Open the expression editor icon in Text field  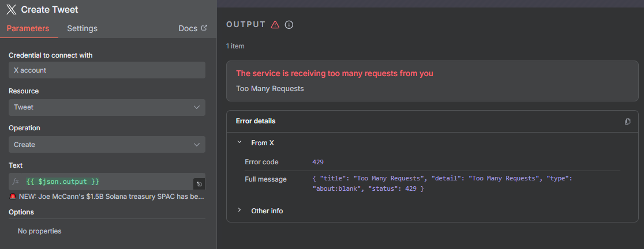[x=199, y=184]
